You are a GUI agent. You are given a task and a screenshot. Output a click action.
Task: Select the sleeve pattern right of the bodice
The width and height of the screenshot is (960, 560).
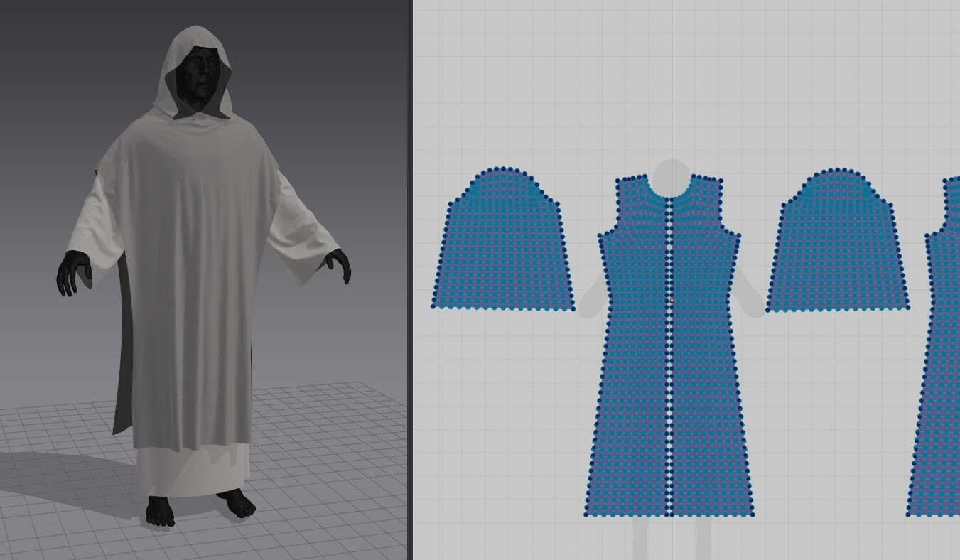(x=837, y=242)
